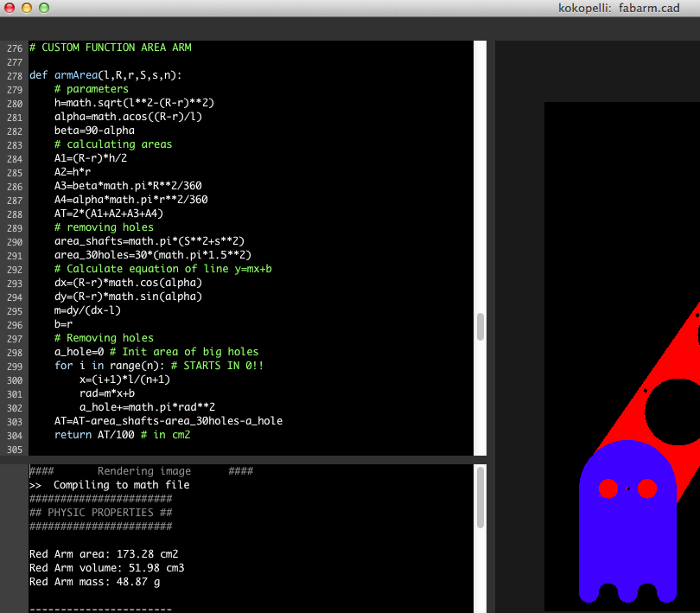Viewport: 700px width, 613px height.
Task: Maximize window using the green button
Action: 44,8
